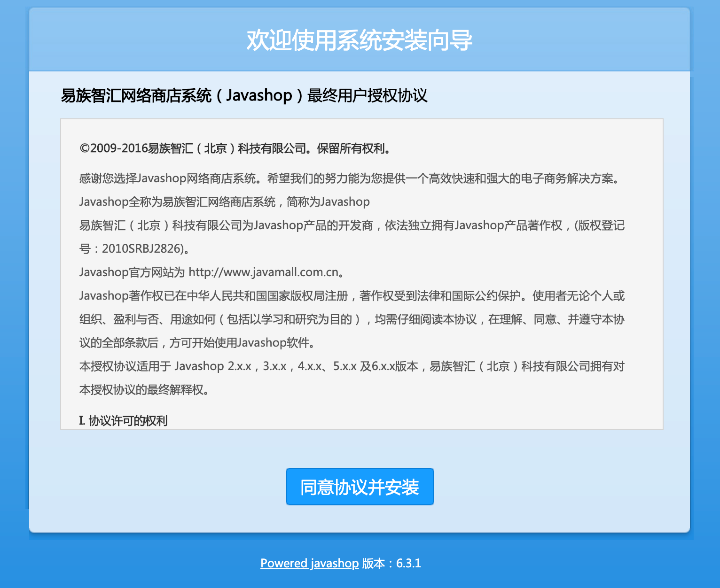
Task: Click the Javashop 最终用户授权协议 heading
Action: coord(244,95)
